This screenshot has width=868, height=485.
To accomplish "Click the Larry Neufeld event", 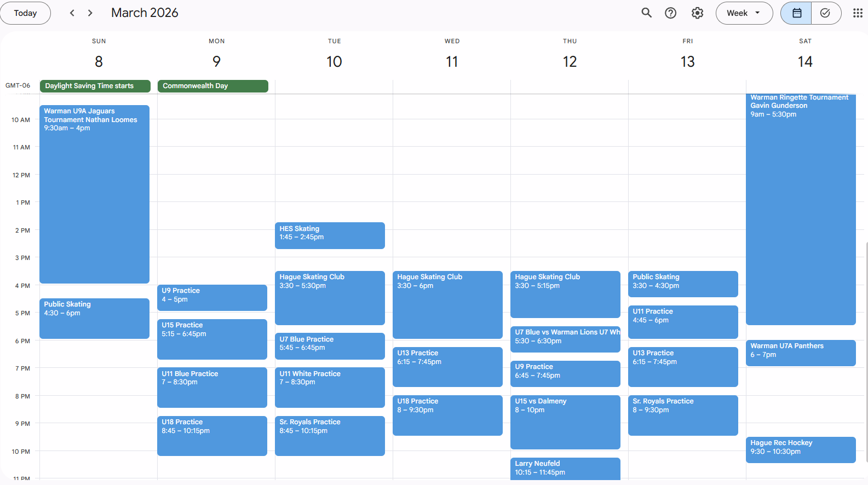I will tap(565, 468).
